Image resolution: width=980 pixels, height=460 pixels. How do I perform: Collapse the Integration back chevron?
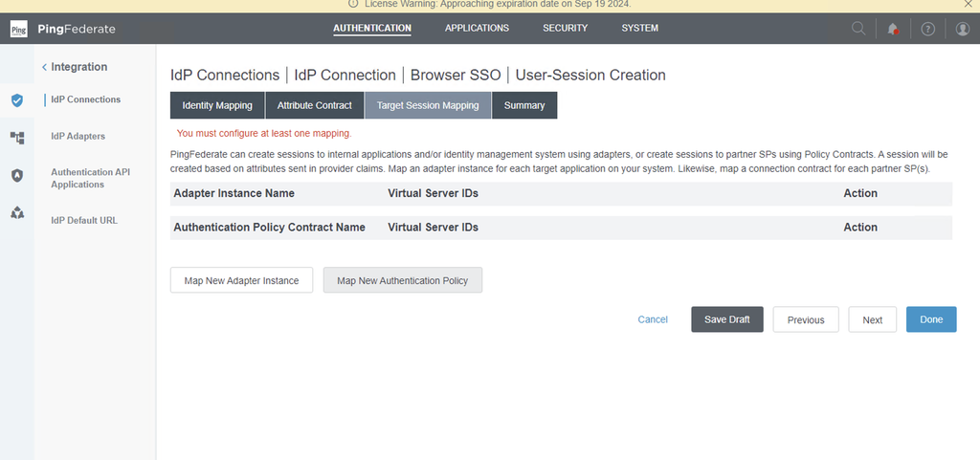pyautogui.click(x=44, y=67)
